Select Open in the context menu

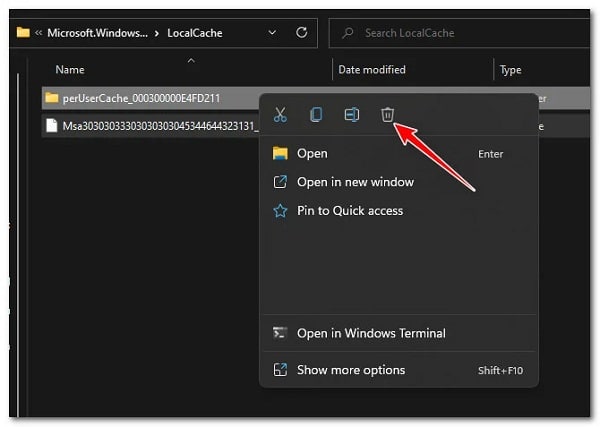point(312,153)
